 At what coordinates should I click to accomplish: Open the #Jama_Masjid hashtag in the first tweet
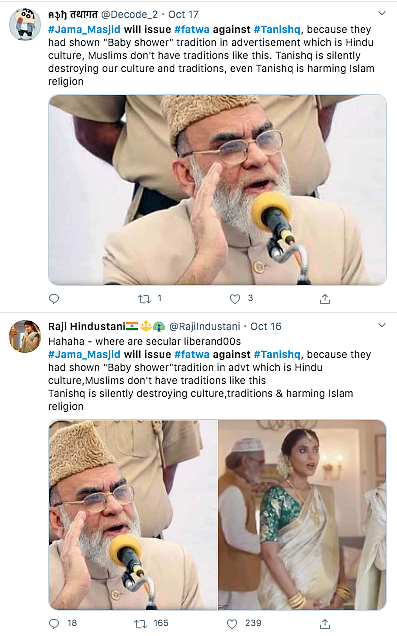(84, 29)
